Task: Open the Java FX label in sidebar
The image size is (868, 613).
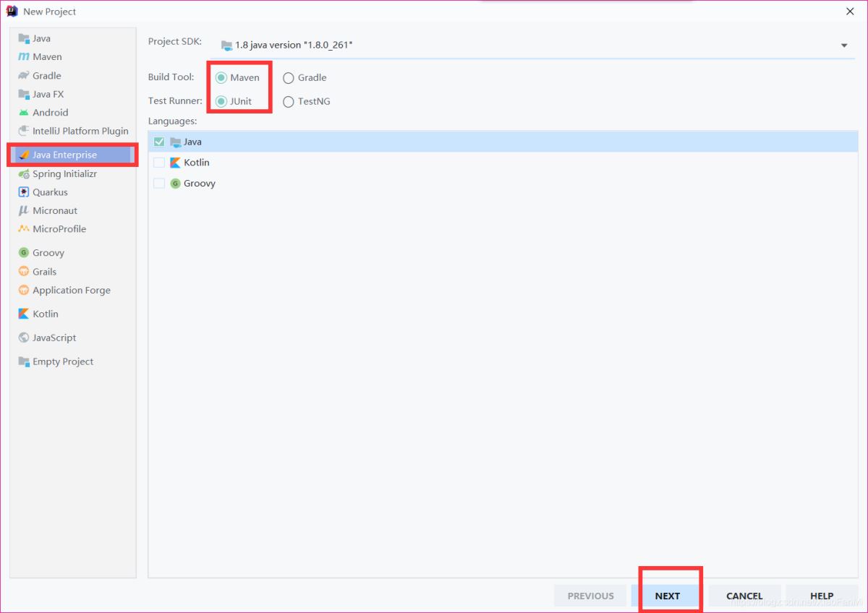Action: pyautogui.click(x=48, y=94)
